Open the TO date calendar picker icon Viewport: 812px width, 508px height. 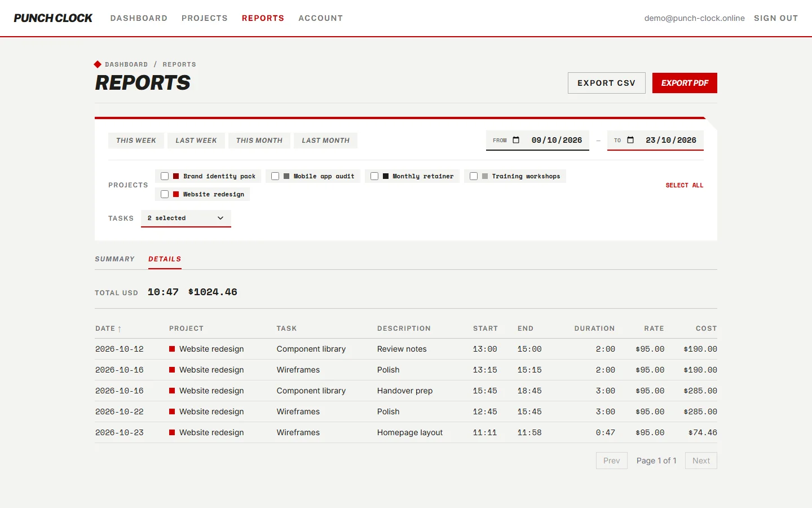pos(630,140)
